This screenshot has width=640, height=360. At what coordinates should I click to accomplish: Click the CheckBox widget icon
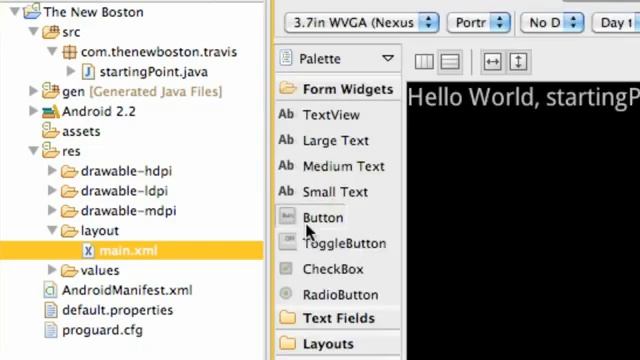(x=286, y=268)
